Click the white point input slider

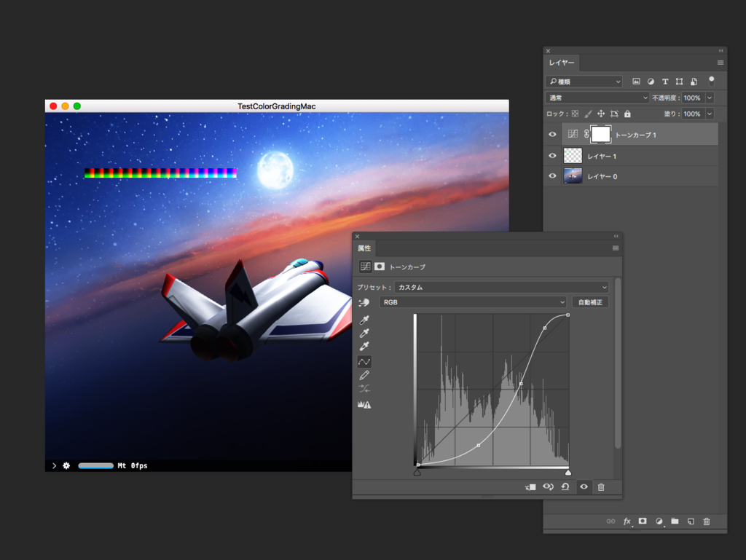click(568, 473)
